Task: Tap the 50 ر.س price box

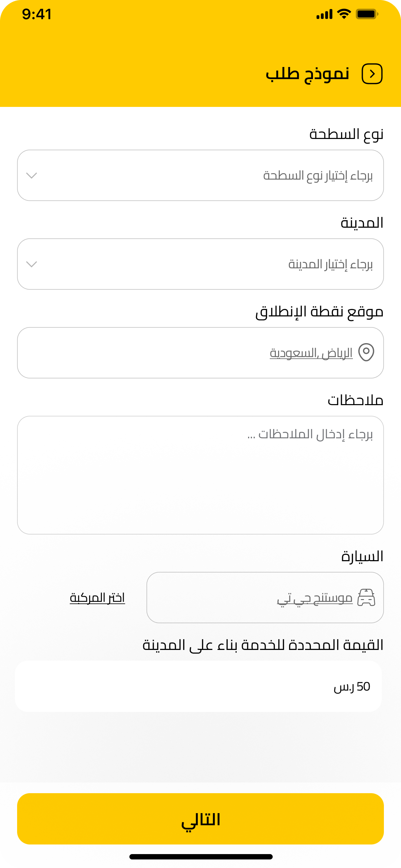Action: [198, 686]
